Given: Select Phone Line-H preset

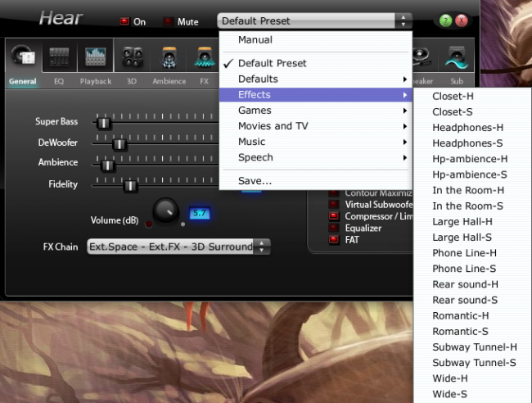Looking at the screenshot, I should (x=472, y=253).
